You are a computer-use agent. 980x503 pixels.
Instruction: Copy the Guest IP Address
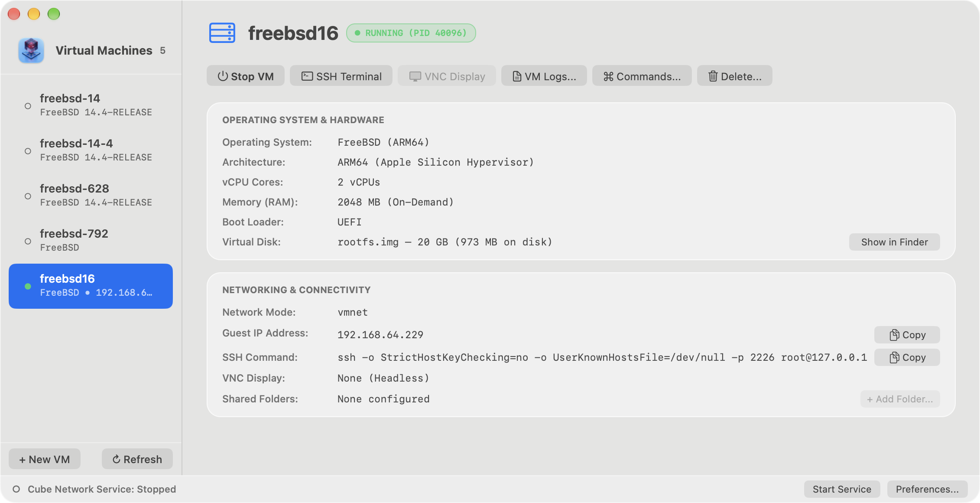point(907,335)
